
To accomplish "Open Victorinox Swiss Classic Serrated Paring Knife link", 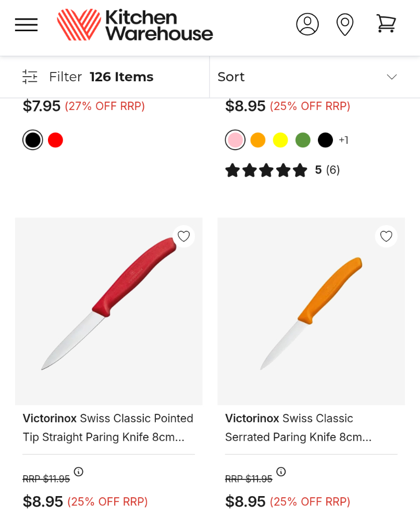I will click(299, 427).
